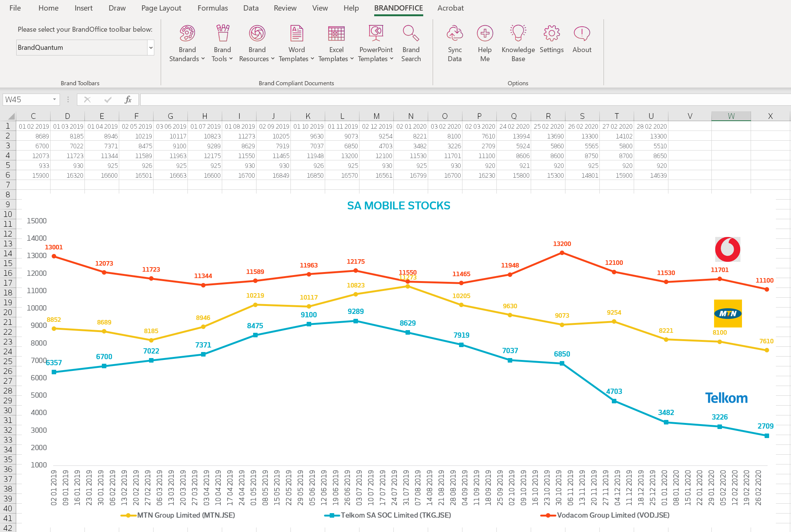Open the Page Layout ribbon tab
Viewport: 791px width, 532px height.
[161, 8]
